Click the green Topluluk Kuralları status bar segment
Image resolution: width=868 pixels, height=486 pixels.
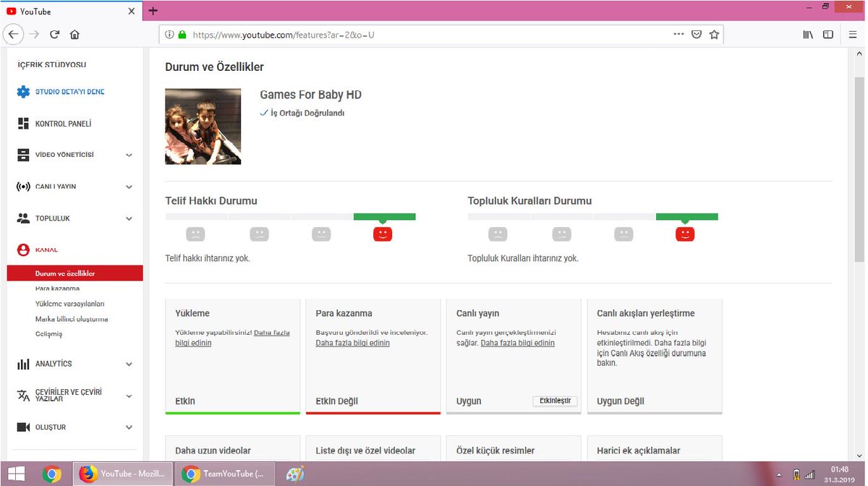(x=686, y=216)
